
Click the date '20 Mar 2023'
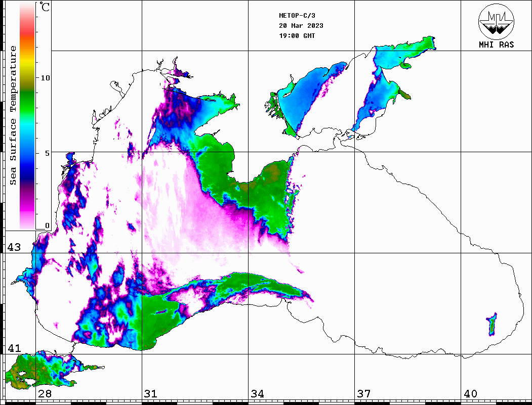pyautogui.click(x=301, y=26)
